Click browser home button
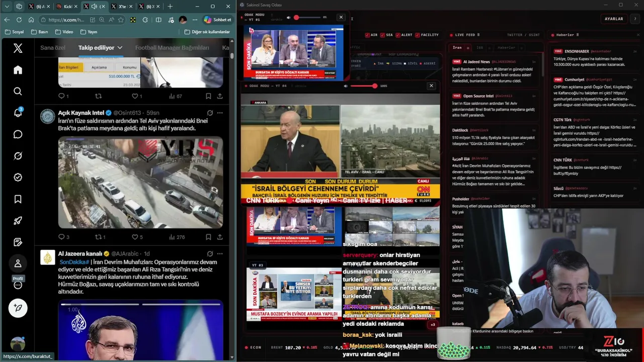Screen dimensions: 644x362 31,20
